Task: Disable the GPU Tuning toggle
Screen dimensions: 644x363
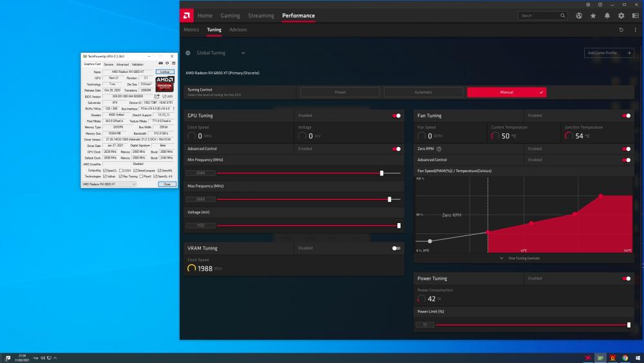Action: [396, 115]
